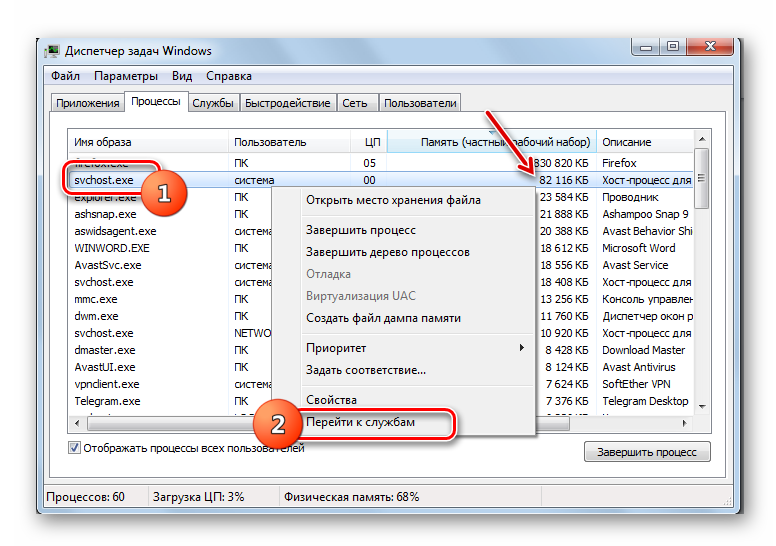This screenshot has width=776, height=546.
Task: Click the vertical scrollbar thumb
Action: [702, 178]
